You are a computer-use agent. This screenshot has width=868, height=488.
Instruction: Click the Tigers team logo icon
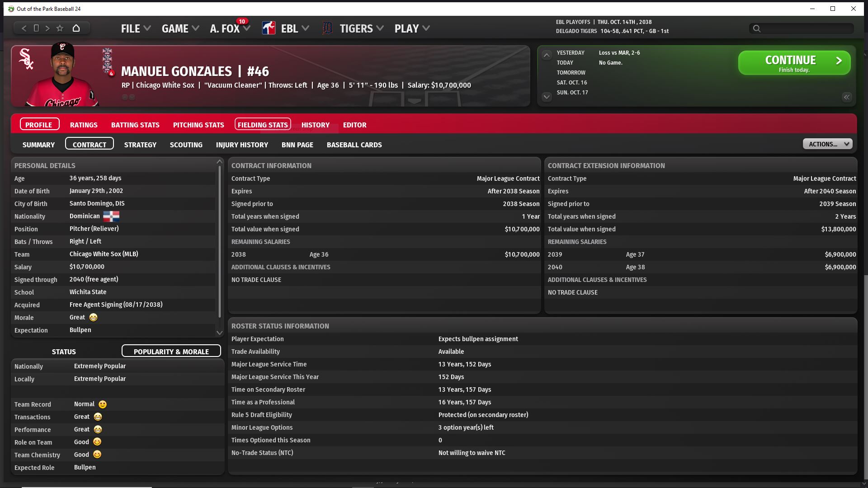click(327, 28)
